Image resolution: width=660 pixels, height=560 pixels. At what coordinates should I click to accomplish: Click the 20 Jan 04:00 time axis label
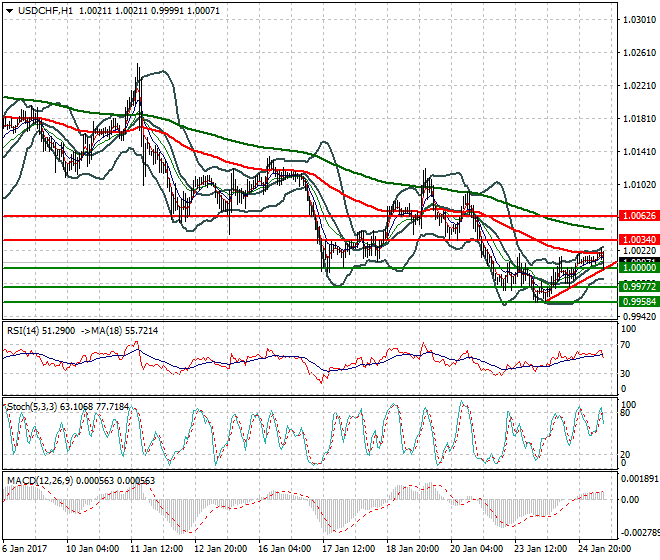coord(476,549)
